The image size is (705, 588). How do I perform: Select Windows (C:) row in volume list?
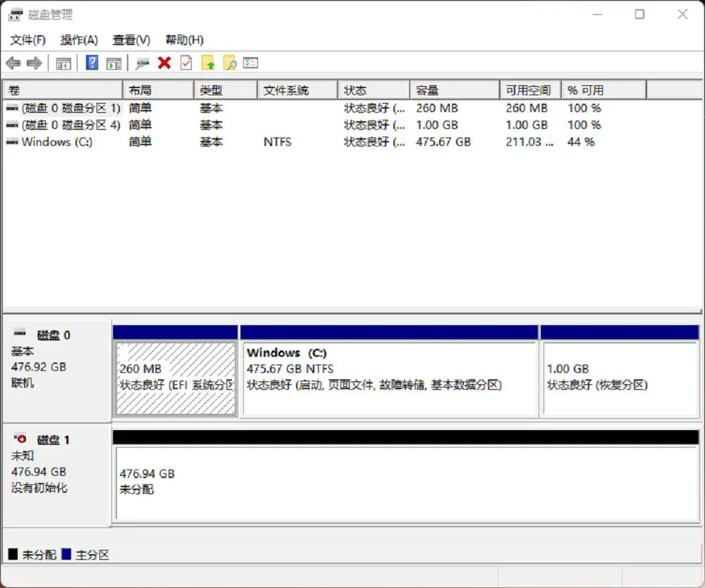56,142
